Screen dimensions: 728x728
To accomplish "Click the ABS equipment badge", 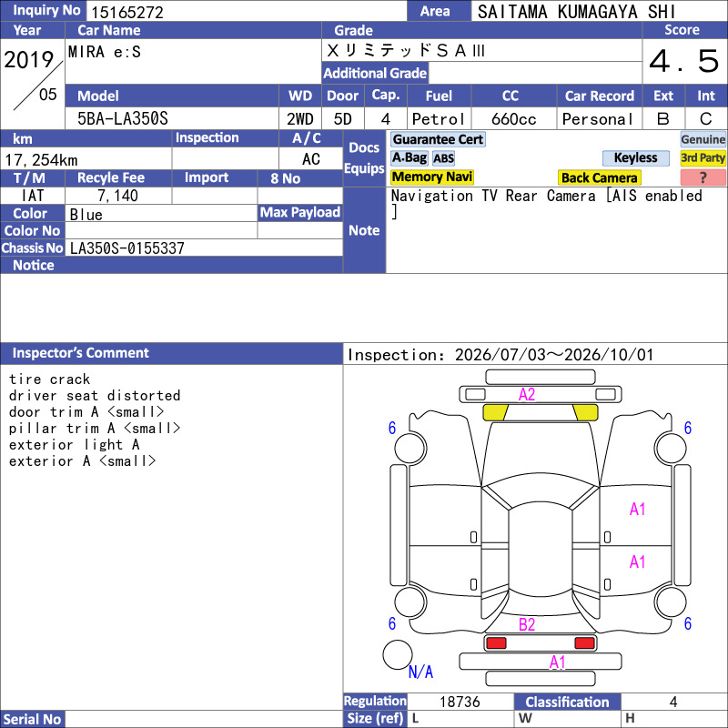I will (443, 158).
